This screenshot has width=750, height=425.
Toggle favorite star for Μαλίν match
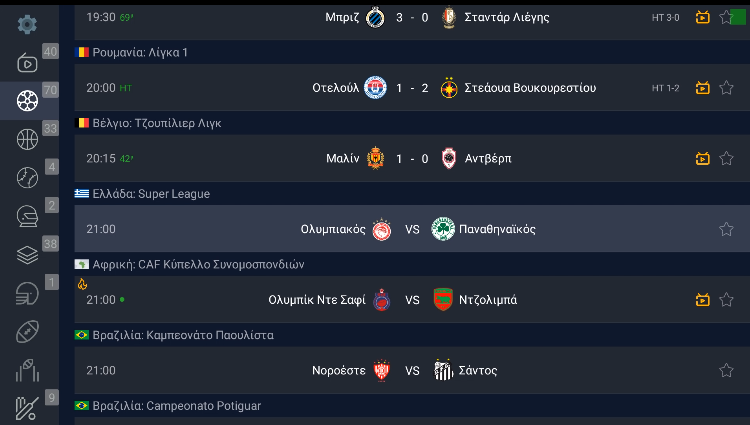pos(726,158)
